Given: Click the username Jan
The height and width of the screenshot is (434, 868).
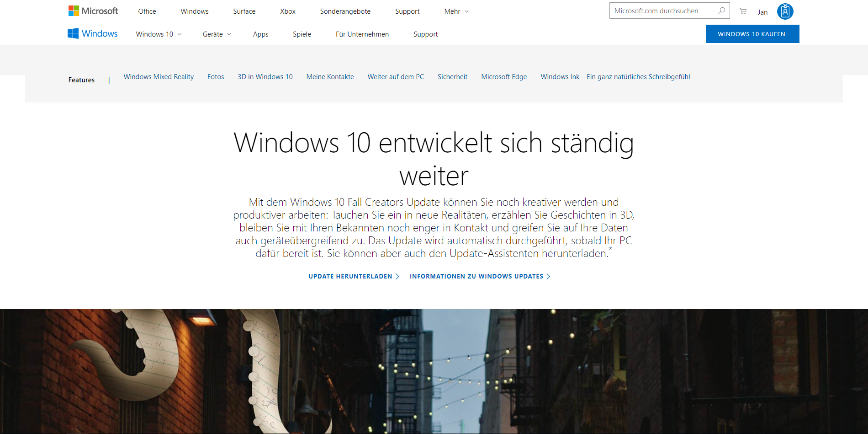Looking at the screenshot, I should pos(762,12).
